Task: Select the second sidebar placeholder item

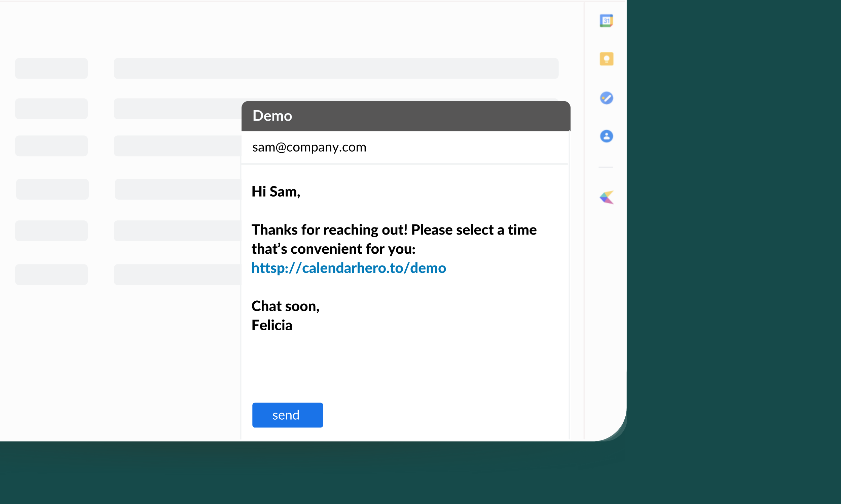Action: pyautogui.click(x=51, y=109)
